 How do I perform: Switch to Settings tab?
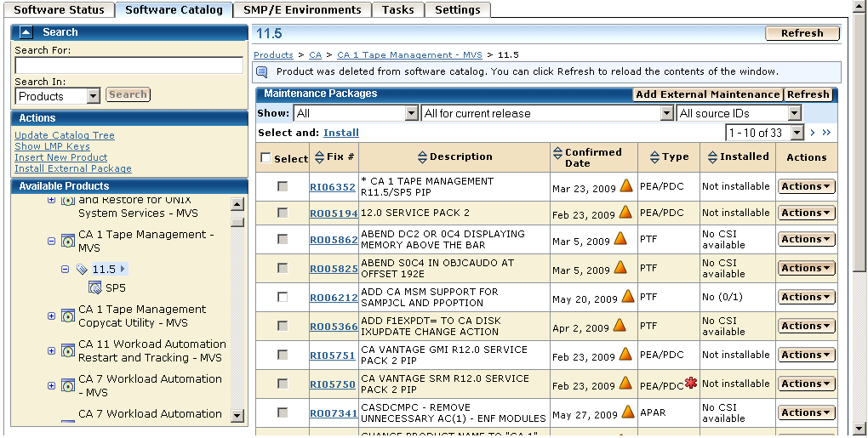pos(458,10)
